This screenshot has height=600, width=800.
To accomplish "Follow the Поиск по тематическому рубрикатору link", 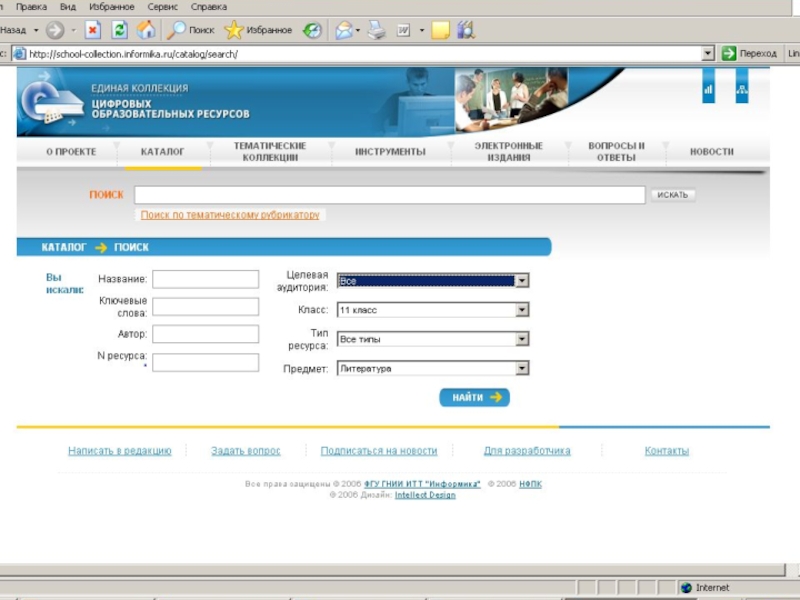I will click(230, 215).
